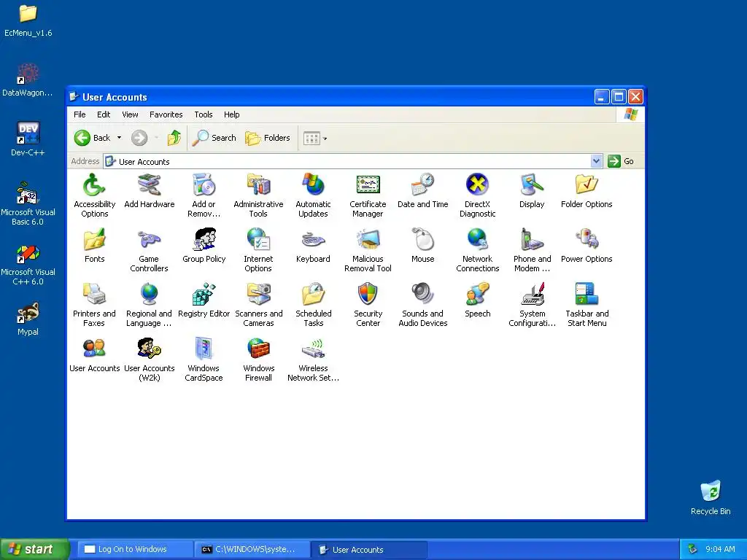Select the Sounds and Audio Devices icon

click(x=422, y=295)
